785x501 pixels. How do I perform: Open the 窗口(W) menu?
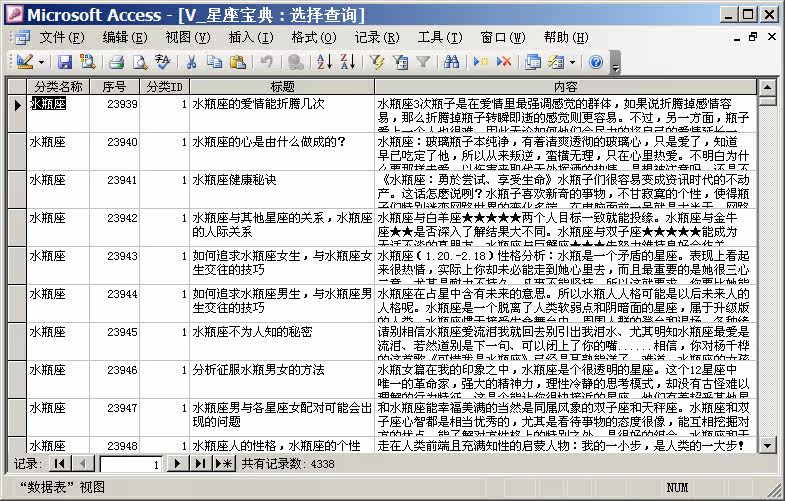point(503,38)
